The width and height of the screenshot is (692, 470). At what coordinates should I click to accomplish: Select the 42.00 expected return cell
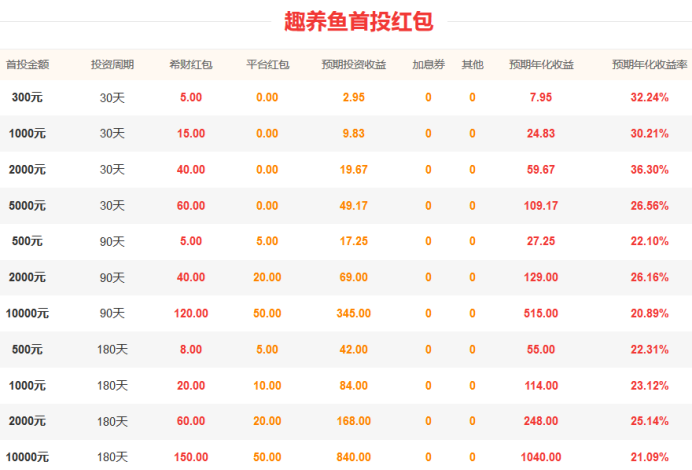point(354,350)
